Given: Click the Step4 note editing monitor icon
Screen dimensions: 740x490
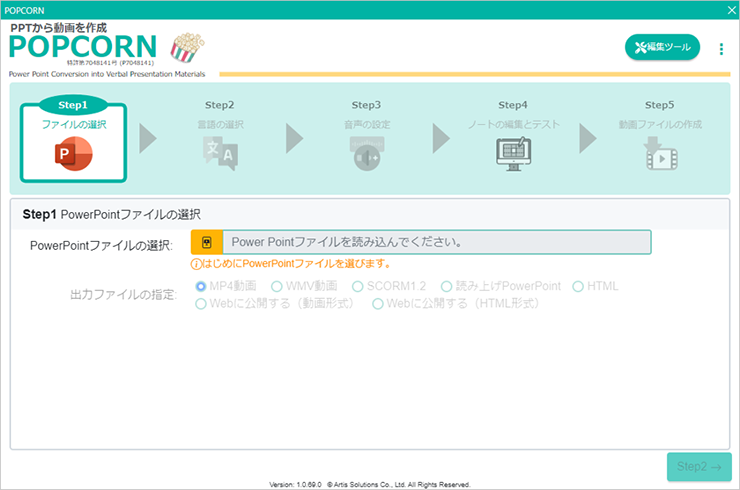Looking at the screenshot, I should (513, 153).
